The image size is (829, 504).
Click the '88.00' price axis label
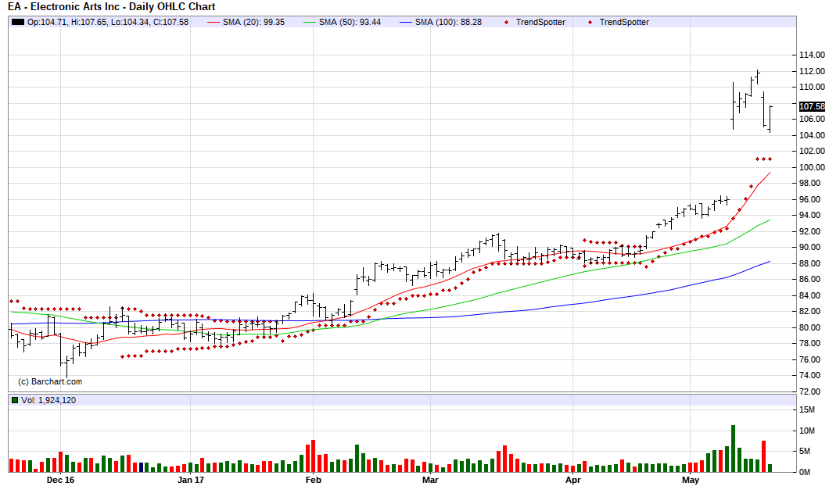(812, 263)
